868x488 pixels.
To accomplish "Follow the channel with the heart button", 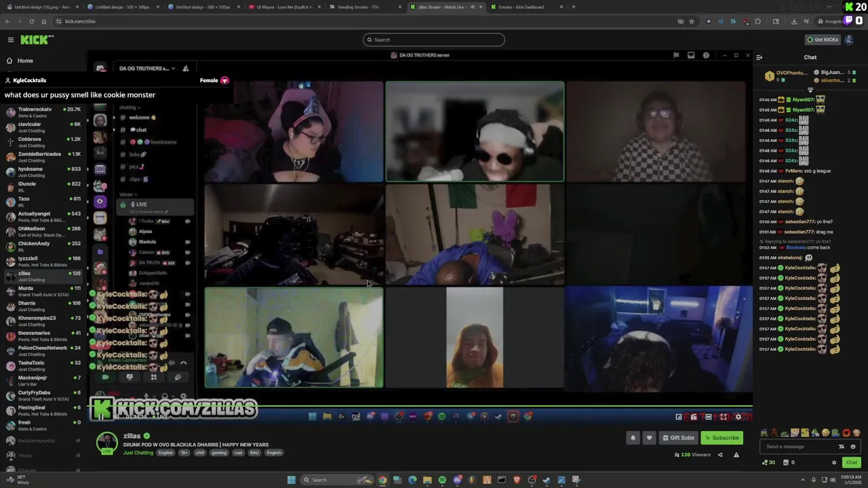I will click(x=649, y=438).
